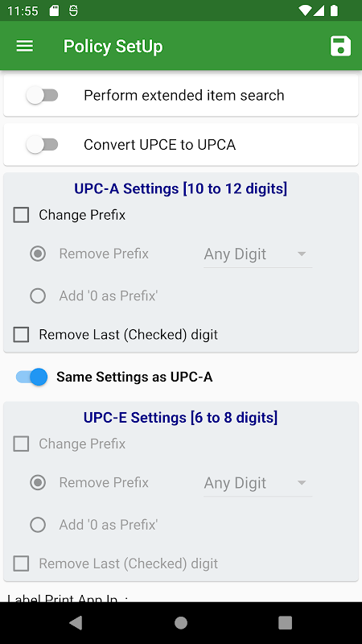The height and width of the screenshot is (644, 362).
Task: Tap the Android back navigation button
Action: (76, 622)
